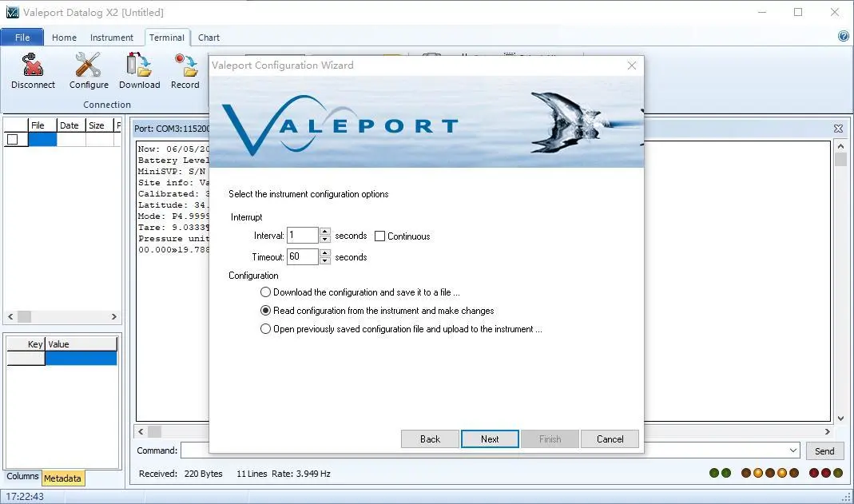Click the terminal horizontal scroll right arrow
Image resolution: width=854 pixels, height=504 pixels.
tap(828, 431)
